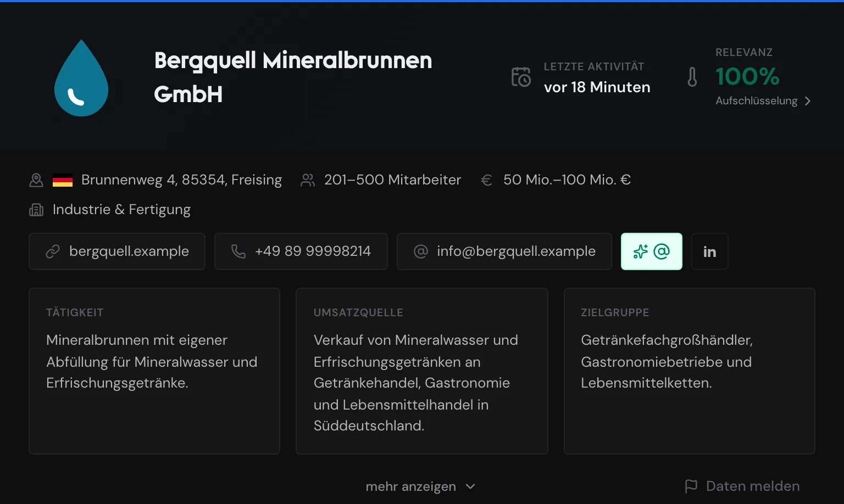Click the last activity calendar clock icon

point(521,77)
